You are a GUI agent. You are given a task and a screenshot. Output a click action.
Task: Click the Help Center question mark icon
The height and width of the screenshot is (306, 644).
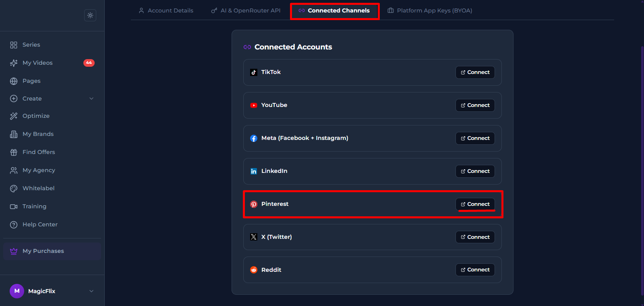[x=14, y=224]
